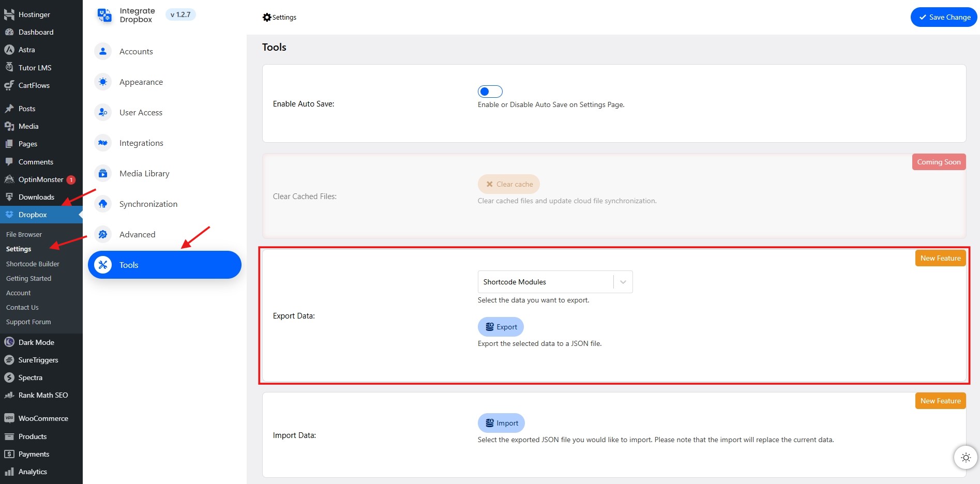The width and height of the screenshot is (980, 484).
Task: Open the Account submenu link
Action: tap(18, 293)
